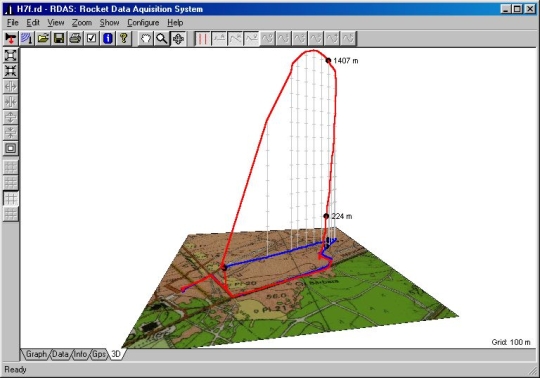Open the File menu
This screenshot has width=540, height=378.
coord(13,23)
